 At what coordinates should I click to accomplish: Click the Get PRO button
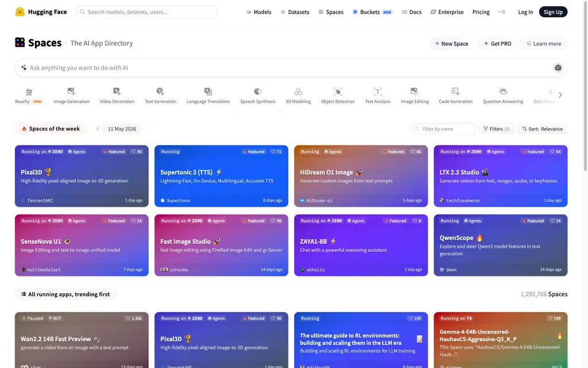coord(497,44)
